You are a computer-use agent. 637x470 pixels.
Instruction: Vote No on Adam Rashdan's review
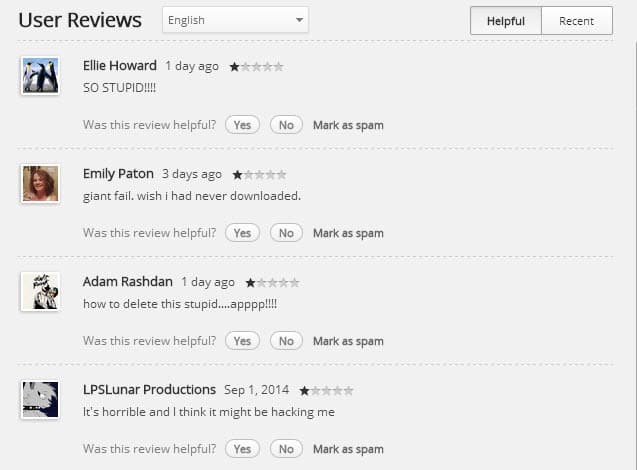(286, 341)
